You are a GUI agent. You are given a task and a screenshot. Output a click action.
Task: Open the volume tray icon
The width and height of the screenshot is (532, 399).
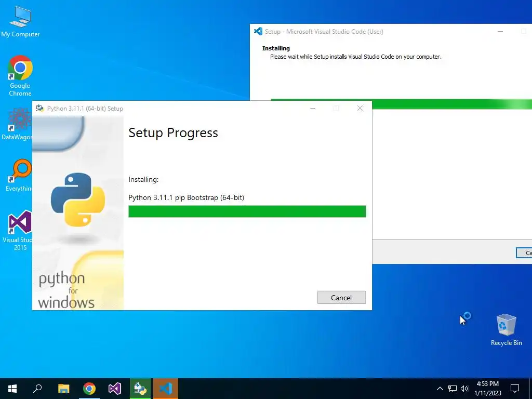(x=464, y=389)
